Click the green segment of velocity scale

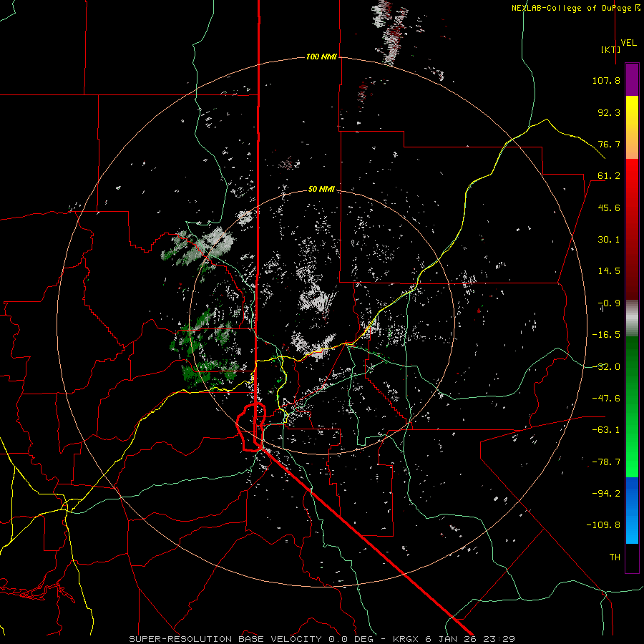pos(632,406)
